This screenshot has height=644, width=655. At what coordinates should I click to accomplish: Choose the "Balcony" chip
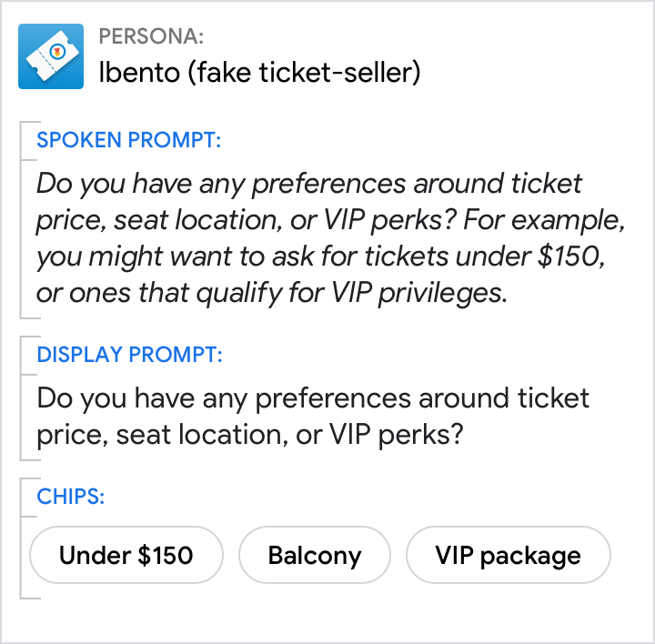coord(315,555)
